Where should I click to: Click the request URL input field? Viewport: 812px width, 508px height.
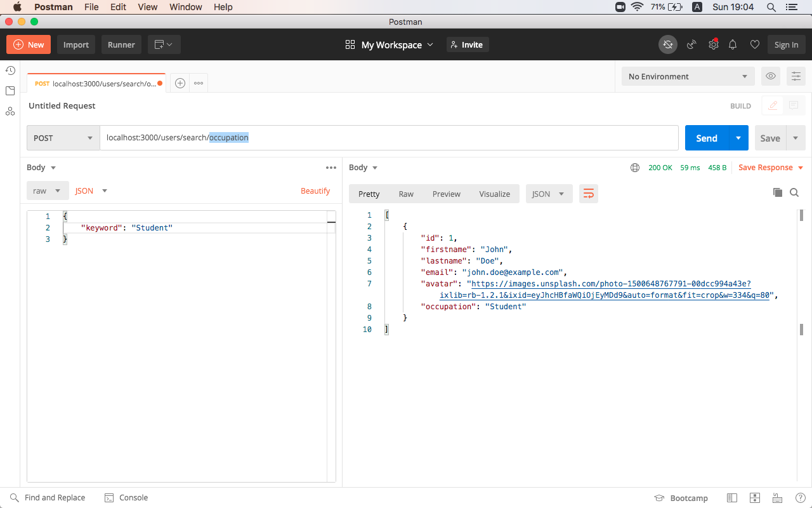tap(389, 138)
